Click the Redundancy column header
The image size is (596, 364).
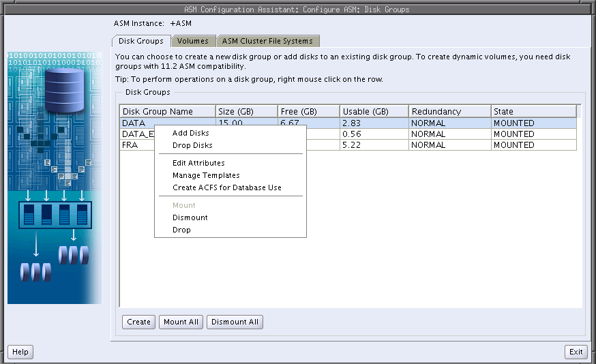[x=450, y=111]
